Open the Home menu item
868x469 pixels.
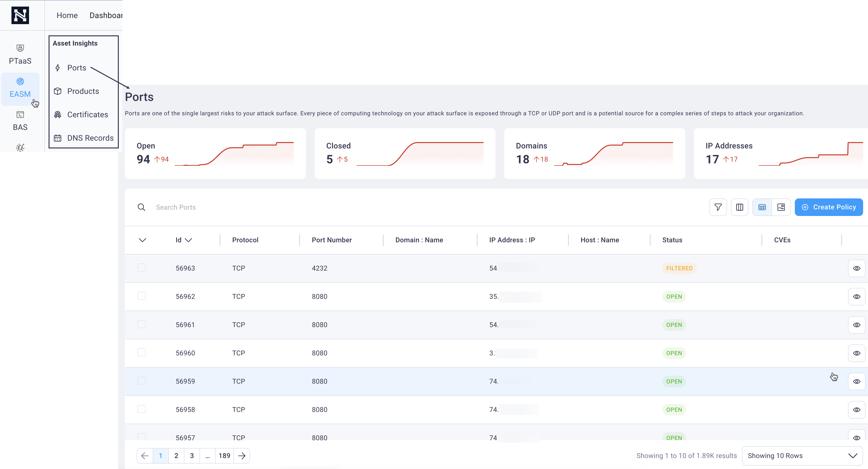pyautogui.click(x=67, y=15)
